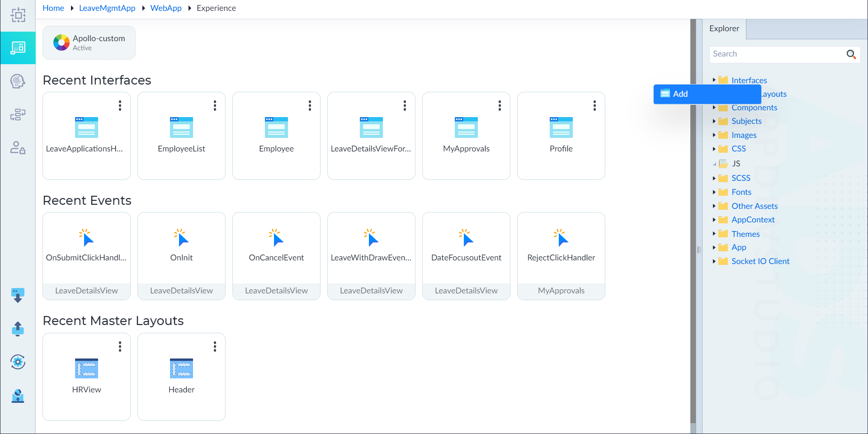Select the JS item in Explorer tree
Image resolution: width=868 pixels, height=434 pixels.
pos(736,164)
